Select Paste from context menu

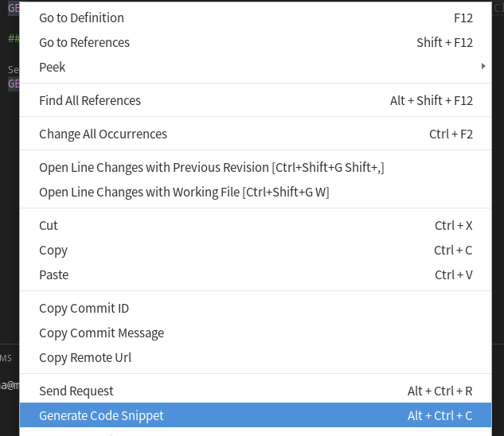[x=256, y=275]
